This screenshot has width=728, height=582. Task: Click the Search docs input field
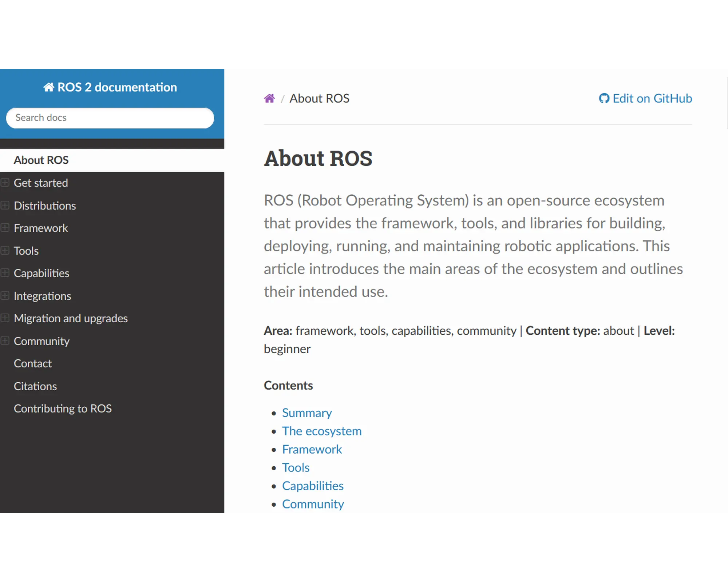click(x=110, y=118)
